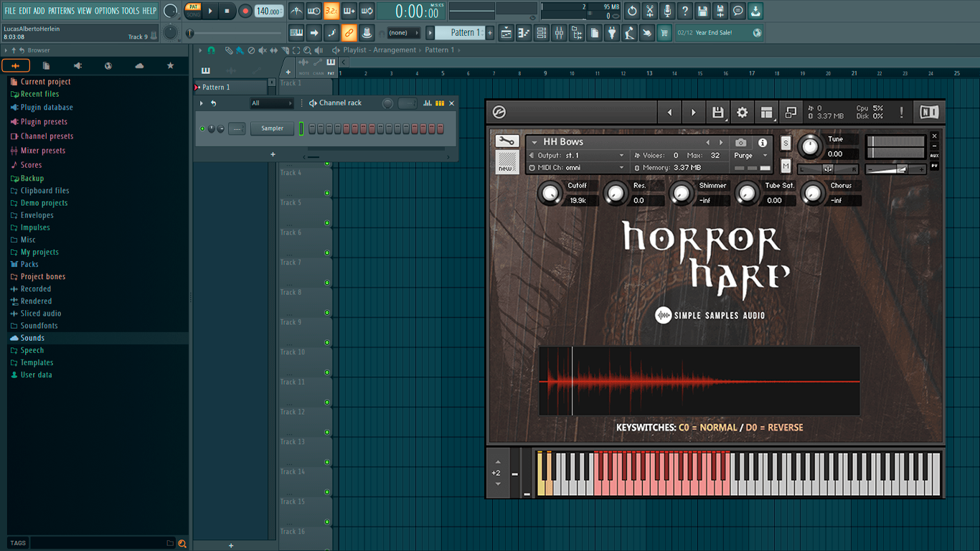Click the search icon beside TAGS field
980x551 pixels.
182,543
